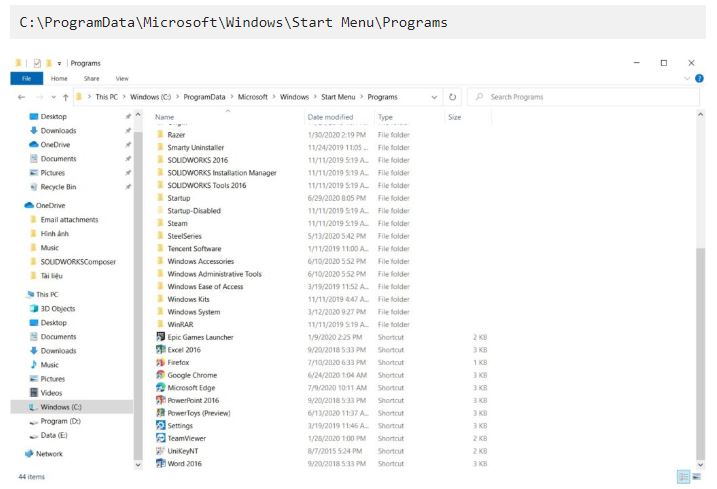This screenshot has height=489, width=717.
Task: Click the Razer folder icon
Action: (161, 134)
